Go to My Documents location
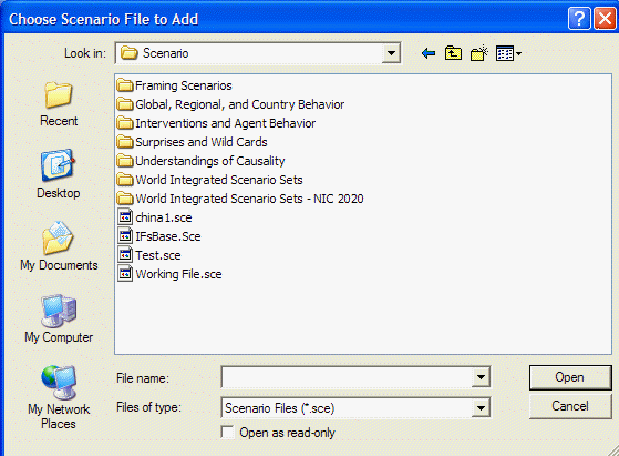The width and height of the screenshot is (619, 456). pyautogui.click(x=58, y=248)
